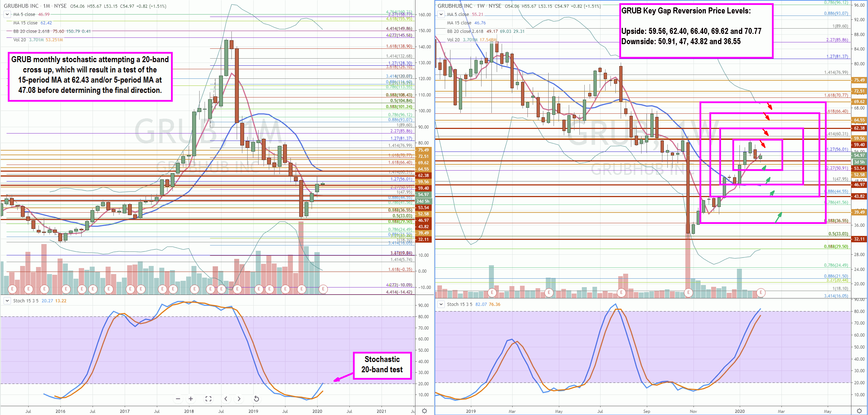Select MA 5 close indicator on monthly chart
Image resolution: width=868 pixels, height=415 pixels.
point(24,14)
